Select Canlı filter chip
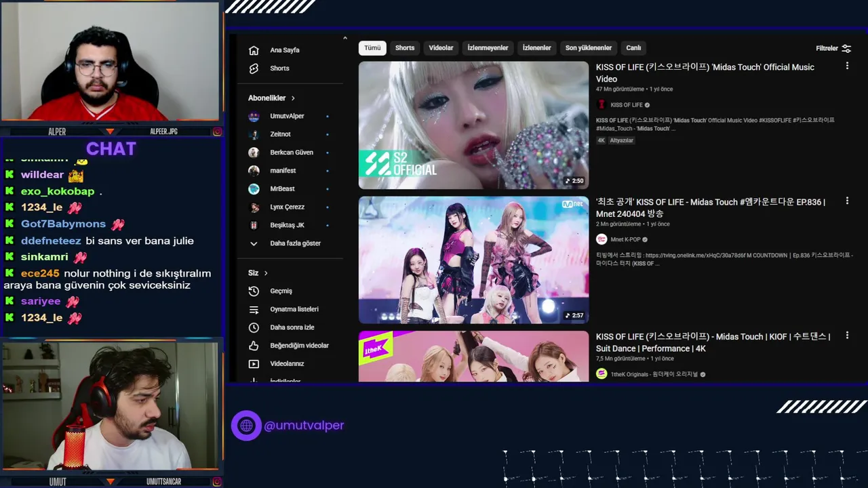Screen dimensions: 868x488 tap(633, 48)
